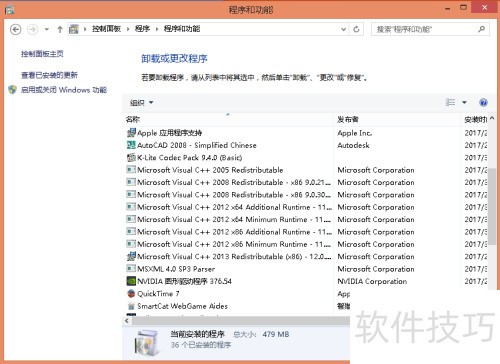This screenshot has width=500, height=364.
Task: Click the installed programs icon in details pane
Action: click(146, 343)
